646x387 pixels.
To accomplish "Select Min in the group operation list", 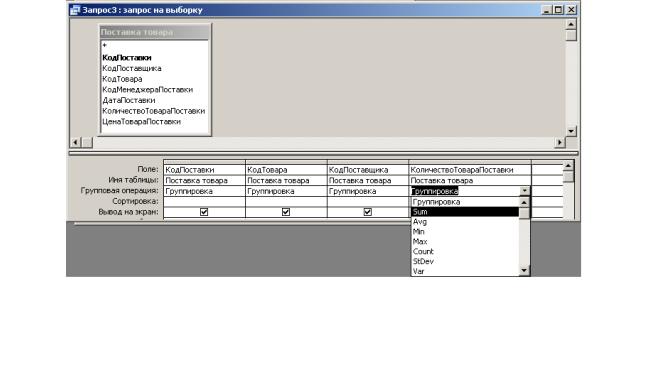I will tap(465, 232).
